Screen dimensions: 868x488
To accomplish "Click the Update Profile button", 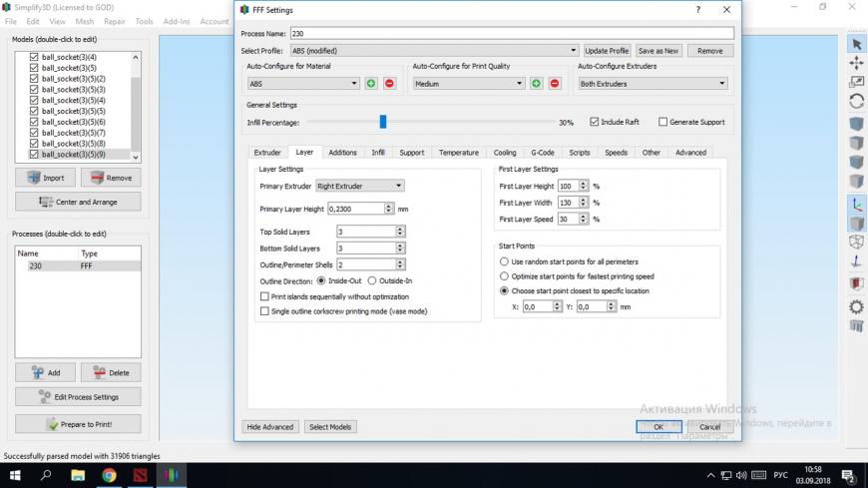I will coord(607,51).
